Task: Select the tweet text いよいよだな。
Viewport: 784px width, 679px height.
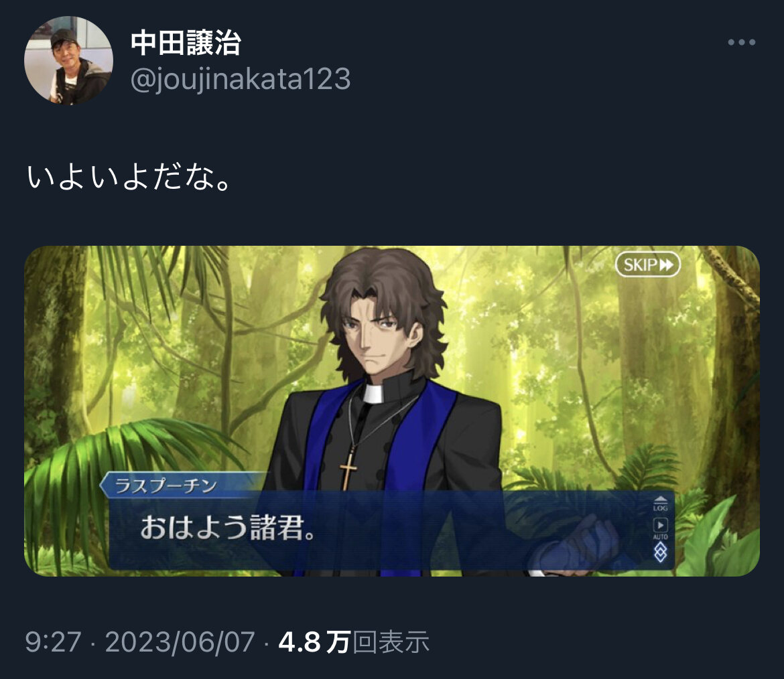Action: pyautogui.click(x=129, y=177)
